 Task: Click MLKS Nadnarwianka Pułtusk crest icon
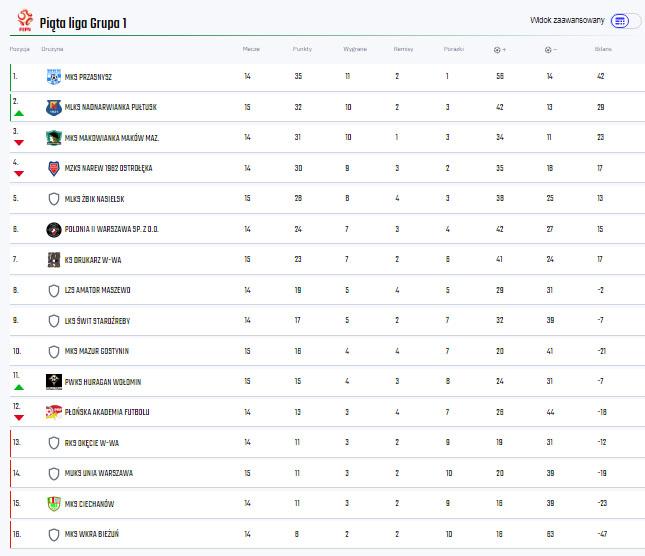(54, 107)
